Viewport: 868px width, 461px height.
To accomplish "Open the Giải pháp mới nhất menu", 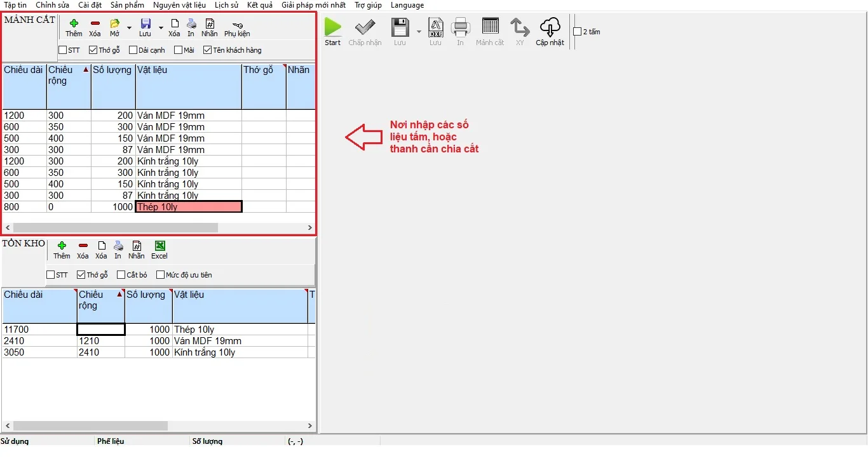I will coord(313,5).
